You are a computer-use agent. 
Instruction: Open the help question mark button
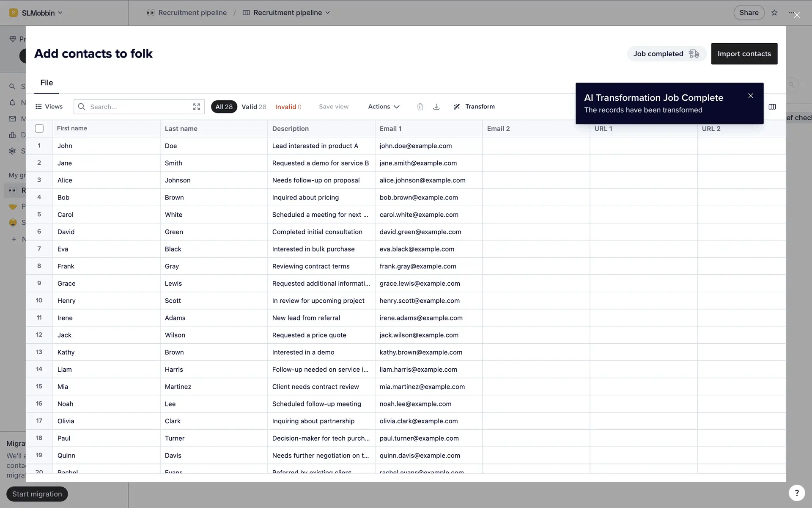796,493
